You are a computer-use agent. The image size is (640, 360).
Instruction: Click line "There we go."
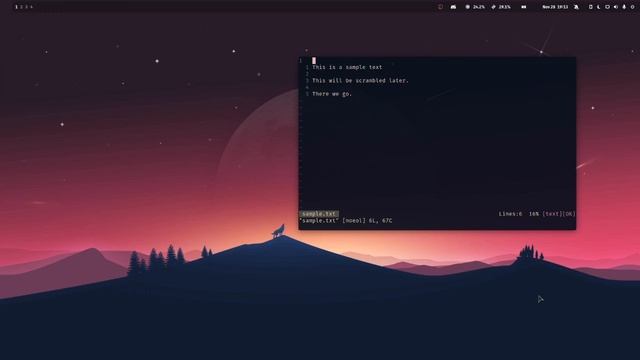tap(331, 94)
